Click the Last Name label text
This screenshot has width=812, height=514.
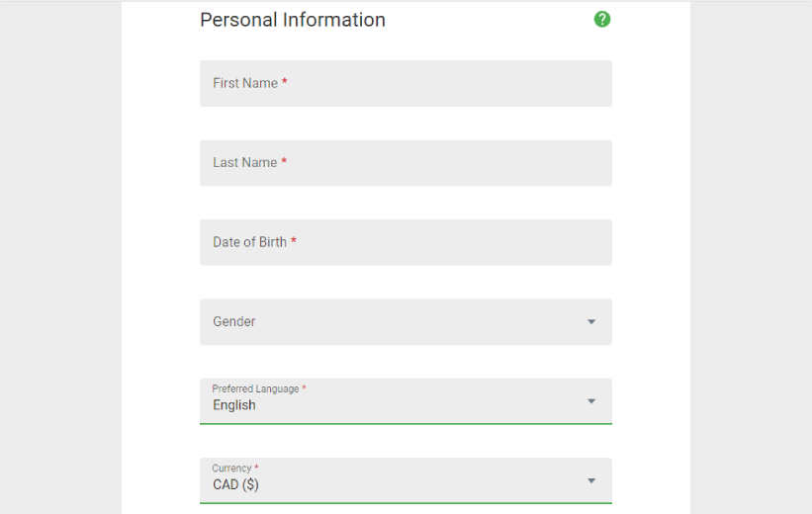pos(245,162)
